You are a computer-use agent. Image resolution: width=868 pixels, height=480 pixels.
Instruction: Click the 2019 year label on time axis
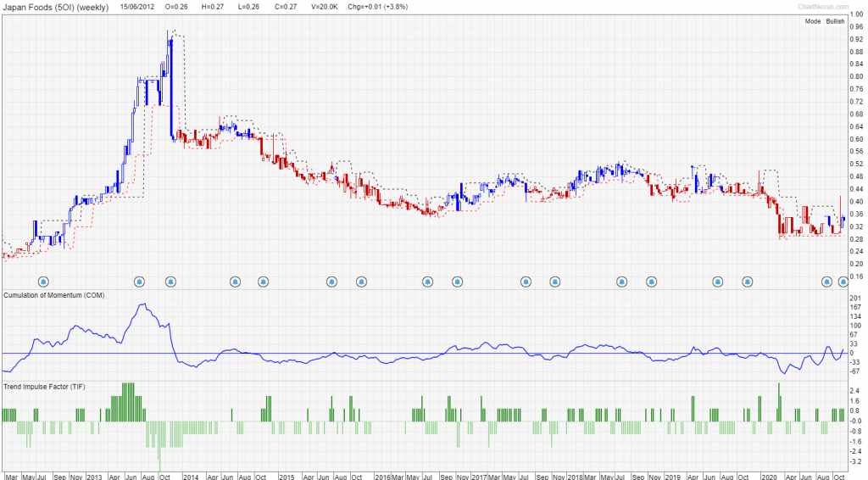(x=672, y=477)
